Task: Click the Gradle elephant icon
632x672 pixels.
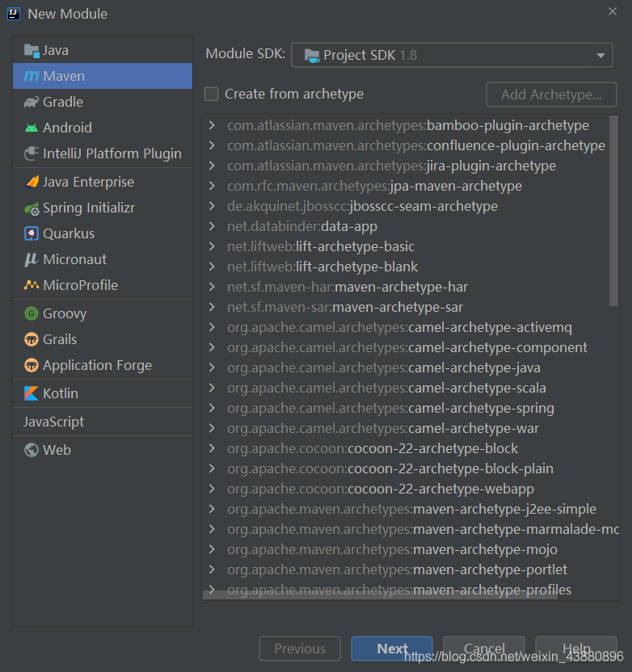Action: 32,102
